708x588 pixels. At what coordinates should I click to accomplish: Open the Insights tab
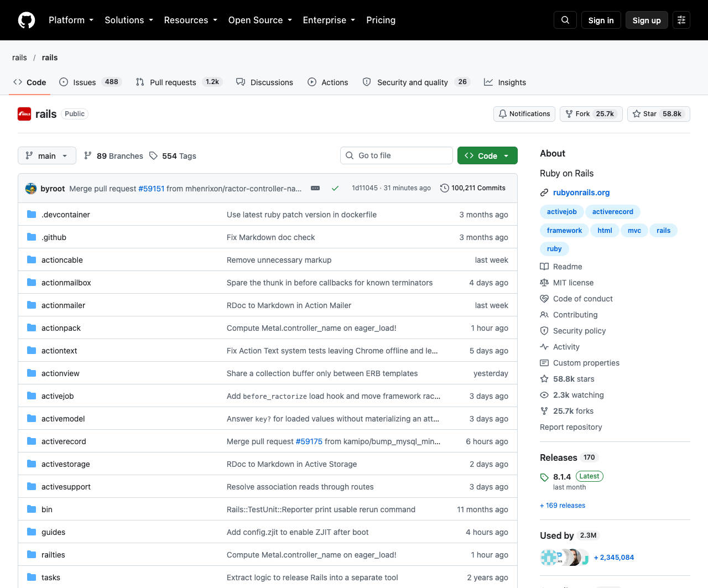coord(505,82)
